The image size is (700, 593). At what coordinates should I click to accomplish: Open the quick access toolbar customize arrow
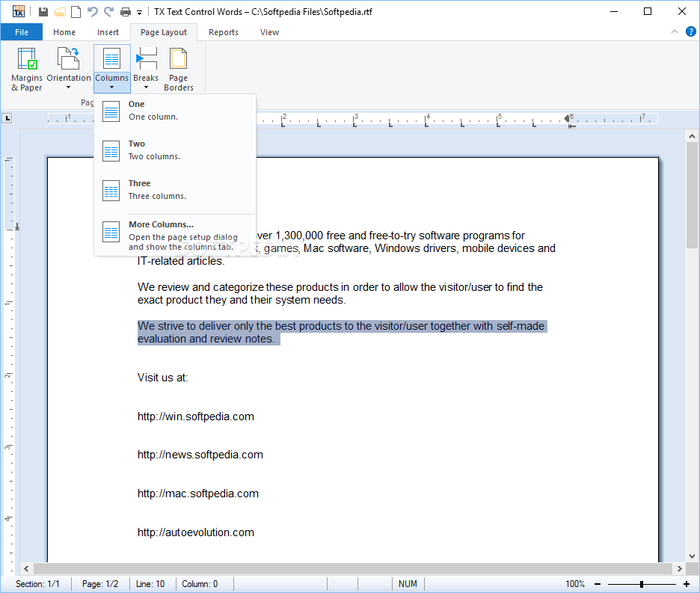coord(139,13)
